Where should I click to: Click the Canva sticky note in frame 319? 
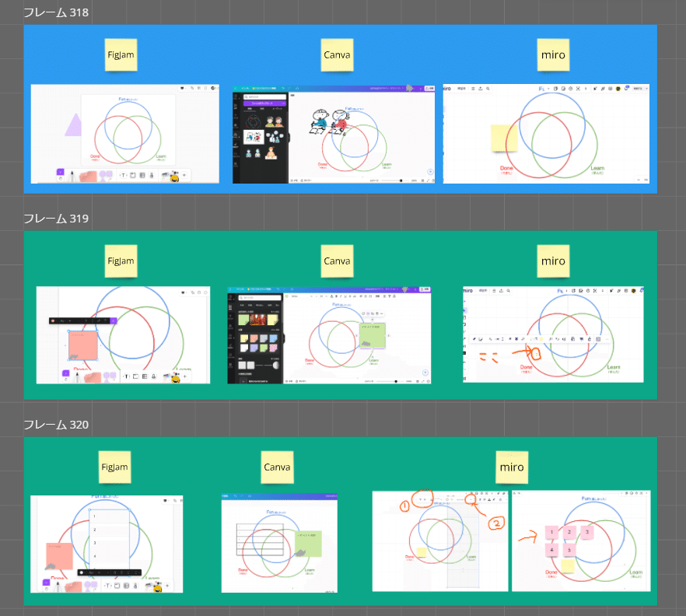tap(337, 261)
